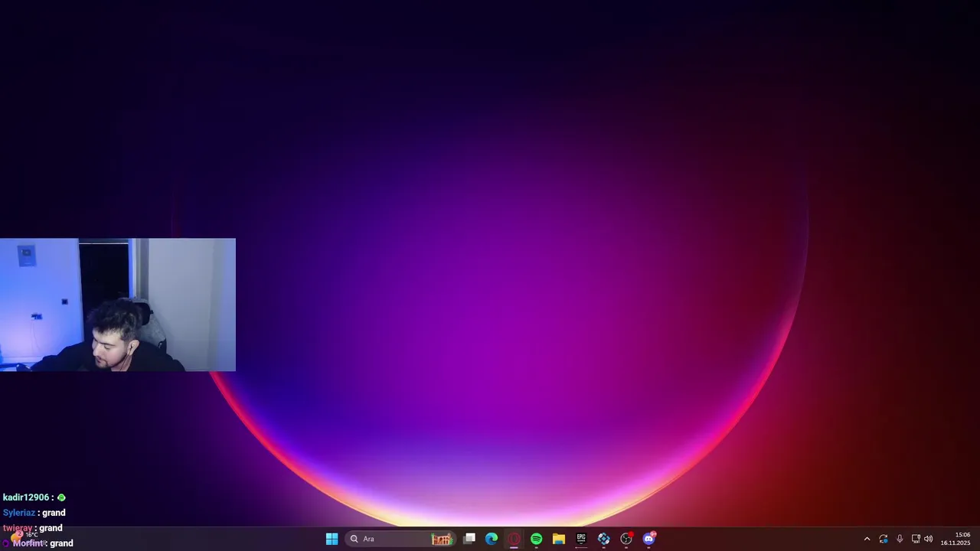The height and width of the screenshot is (551, 980).
Task: Open the Opera browser taskbar icon
Action: pyautogui.click(x=514, y=539)
